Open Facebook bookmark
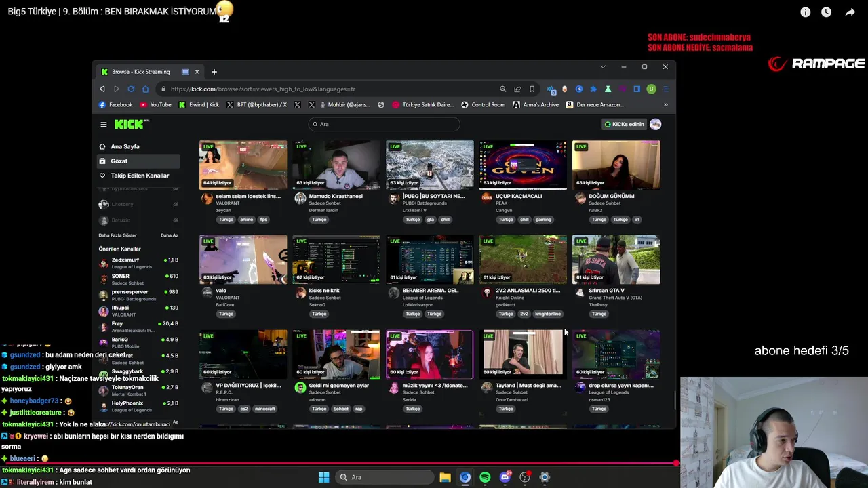Image resolution: width=868 pixels, height=488 pixels. [x=115, y=105]
